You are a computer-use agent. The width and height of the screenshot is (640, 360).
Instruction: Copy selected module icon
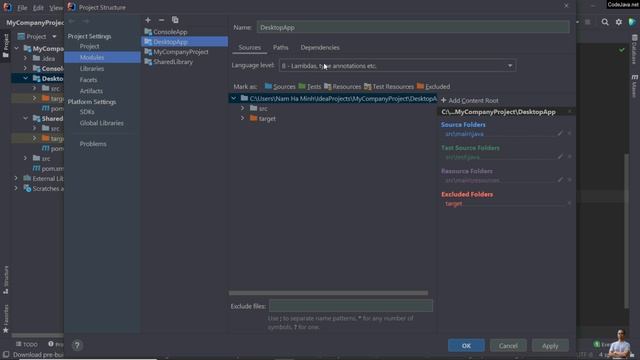(175, 20)
